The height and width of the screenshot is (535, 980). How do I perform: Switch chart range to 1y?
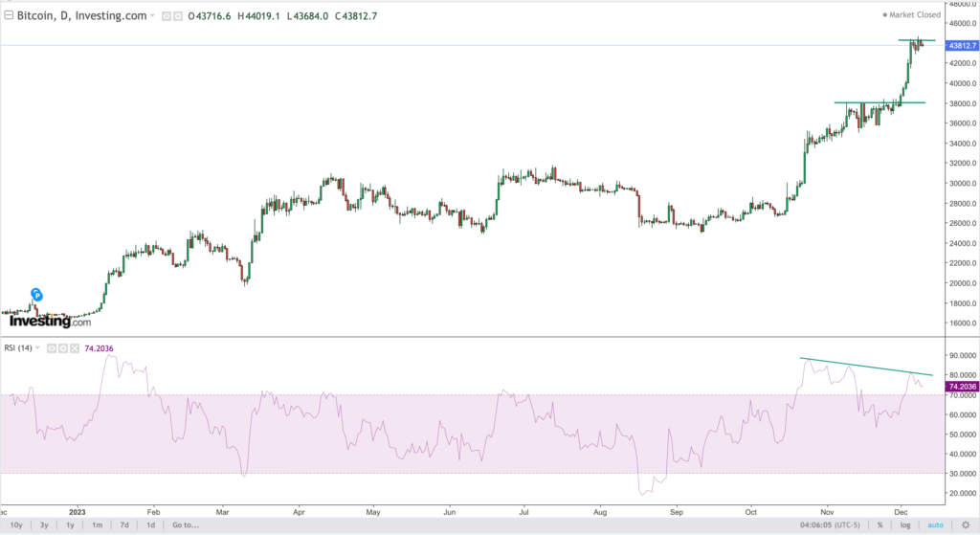click(71, 524)
